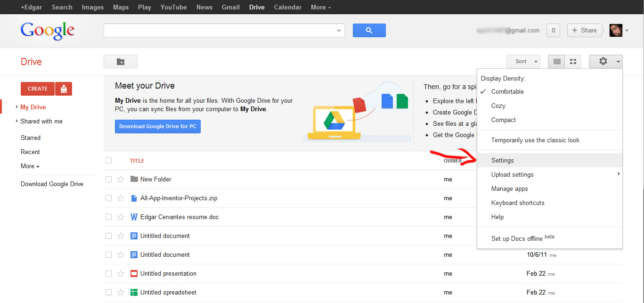Click the blue search magnifying glass
644x303 pixels.
(369, 30)
